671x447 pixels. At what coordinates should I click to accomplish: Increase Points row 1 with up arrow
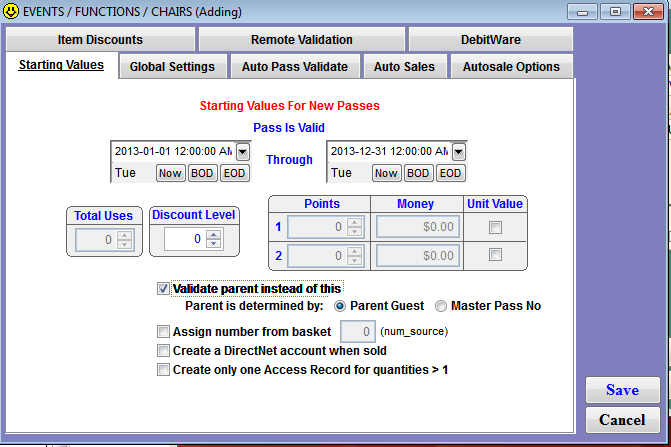[x=354, y=222]
